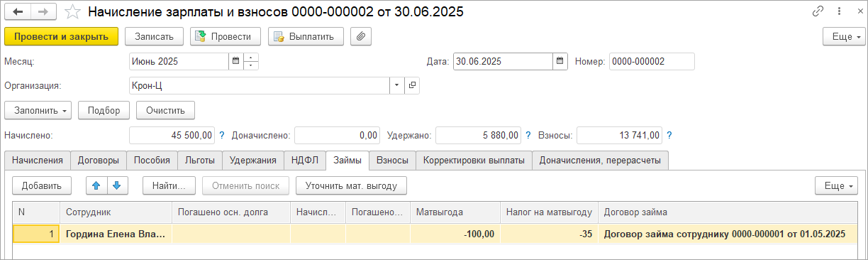Add document to favorites with star icon

point(72,12)
